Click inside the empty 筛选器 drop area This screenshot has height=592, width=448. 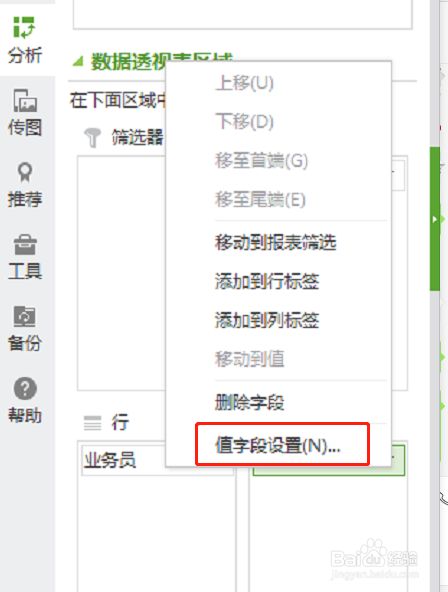[x=121, y=273]
